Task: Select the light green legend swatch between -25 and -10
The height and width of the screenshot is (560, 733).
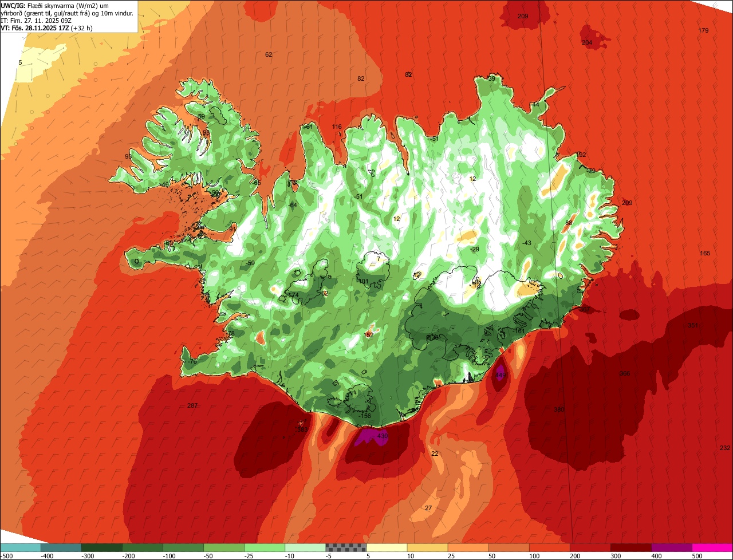Action: [x=265, y=547]
